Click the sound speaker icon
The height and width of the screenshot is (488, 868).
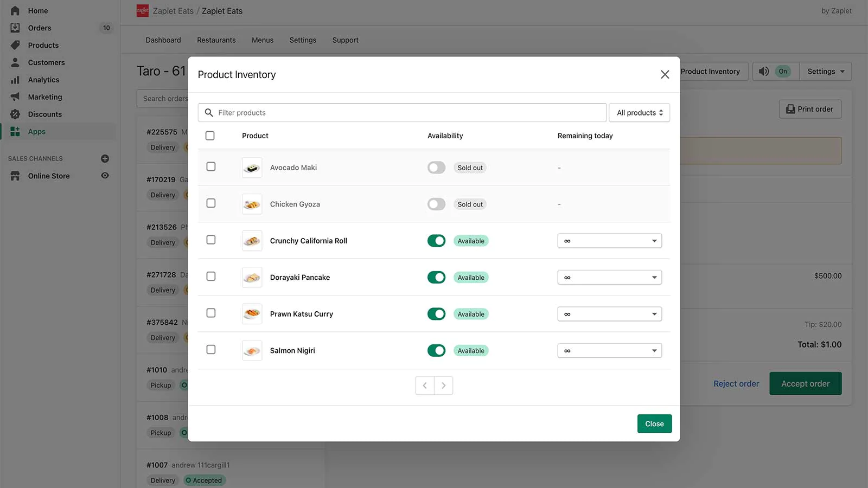tap(764, 72)
